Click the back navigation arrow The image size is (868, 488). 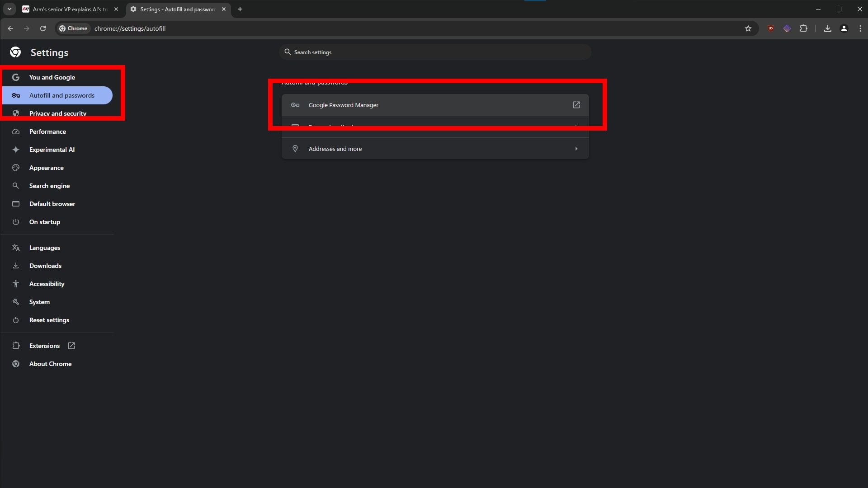click(x=11, y=28)
